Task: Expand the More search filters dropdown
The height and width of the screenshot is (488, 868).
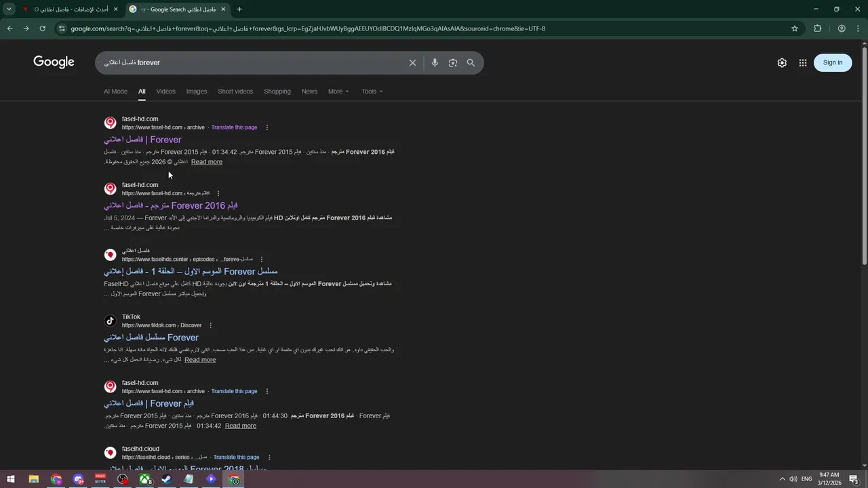Action: [338, 91]
